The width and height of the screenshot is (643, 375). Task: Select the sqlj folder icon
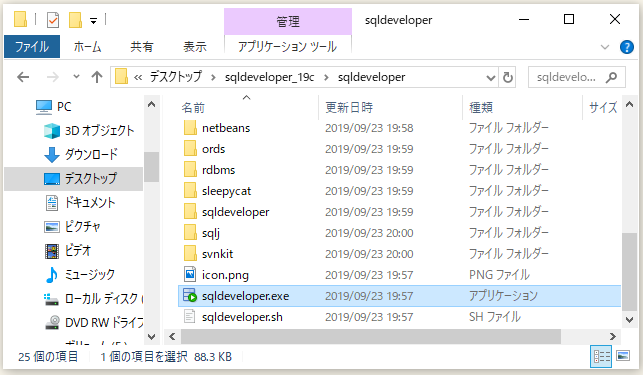click(x=190, y=233)
